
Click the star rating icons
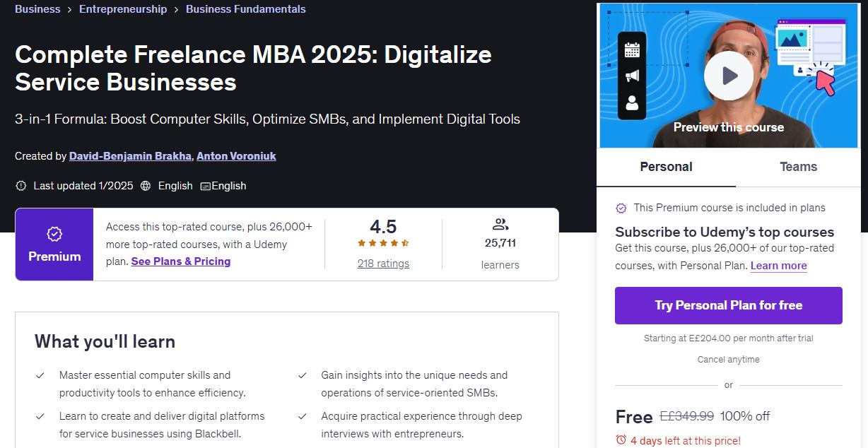click(383, 243)
